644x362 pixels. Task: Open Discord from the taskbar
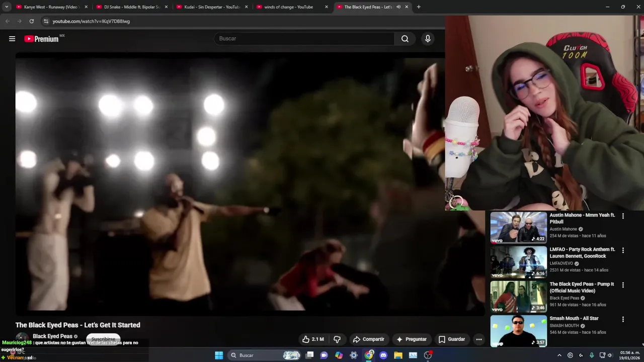coord(383,355)
